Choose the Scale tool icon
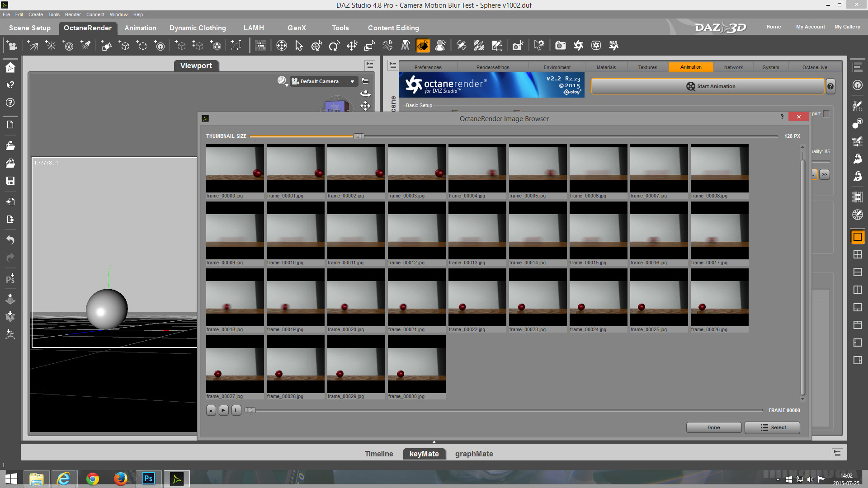Screen dimensions: 868x488 tap(369, 46)
